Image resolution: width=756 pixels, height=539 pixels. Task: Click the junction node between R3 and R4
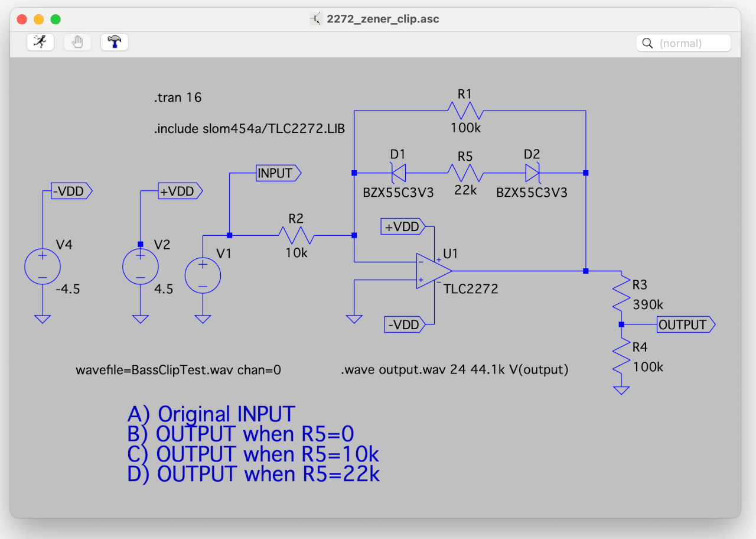click(x=621, y=324)
